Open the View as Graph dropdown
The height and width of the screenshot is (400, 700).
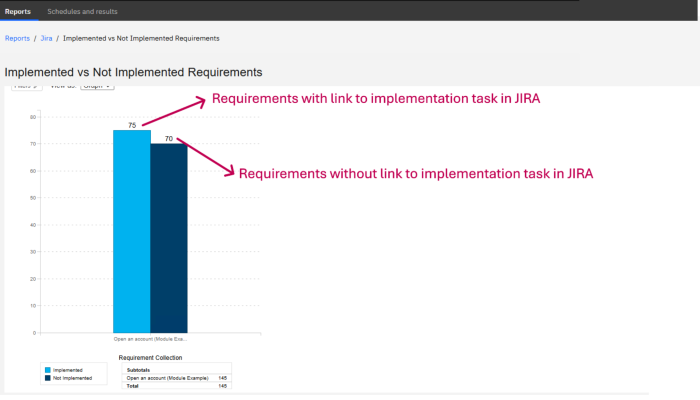coord(97,87)
